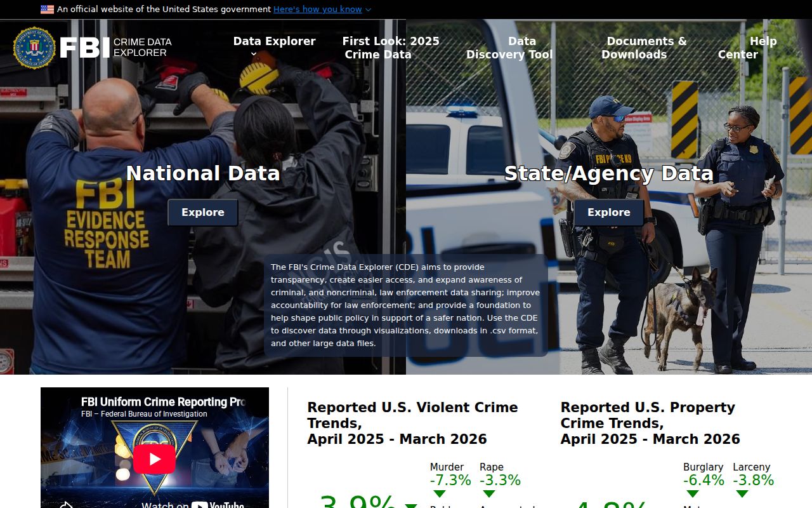This screenshot has height=508, width=812.
Task: Click the down arrow under Burglary
Action: [x=692, y=493]
